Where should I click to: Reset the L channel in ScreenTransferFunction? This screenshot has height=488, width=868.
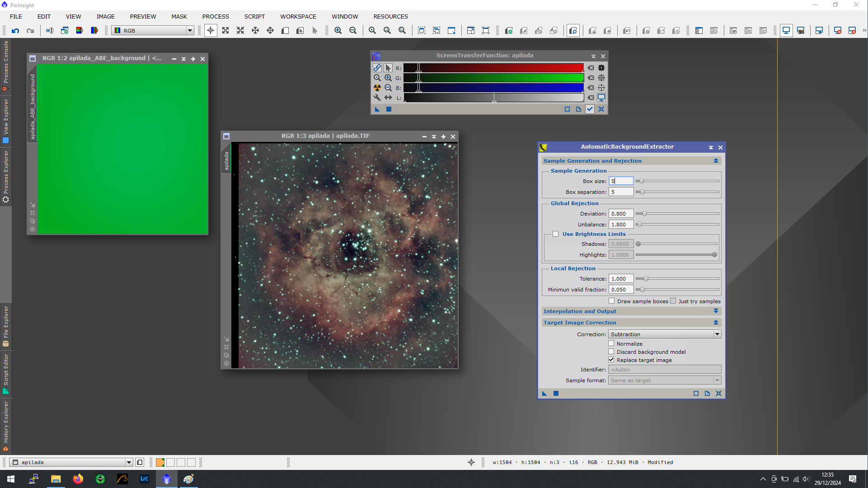pos(591,98)
